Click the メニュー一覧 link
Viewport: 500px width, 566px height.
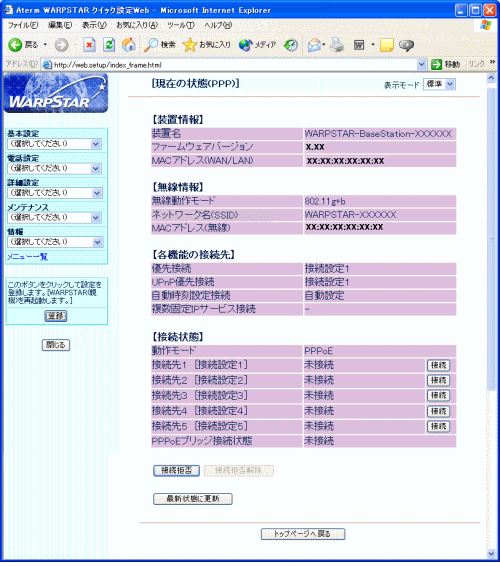27,257
